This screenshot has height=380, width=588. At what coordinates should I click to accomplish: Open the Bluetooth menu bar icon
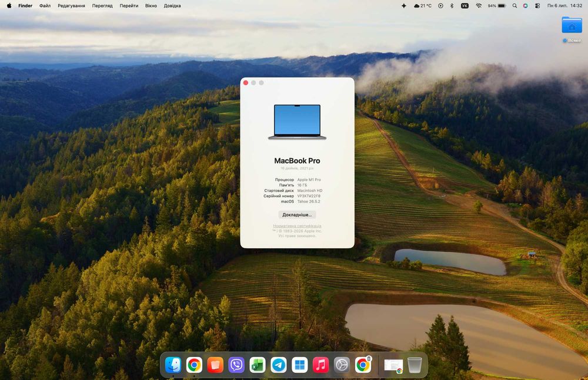pyautogui.click(x=452, y=6)
